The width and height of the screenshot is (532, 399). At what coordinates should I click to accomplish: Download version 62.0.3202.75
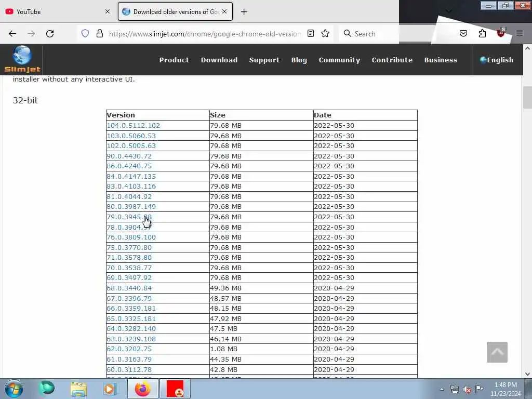click(x=129, y=349)
